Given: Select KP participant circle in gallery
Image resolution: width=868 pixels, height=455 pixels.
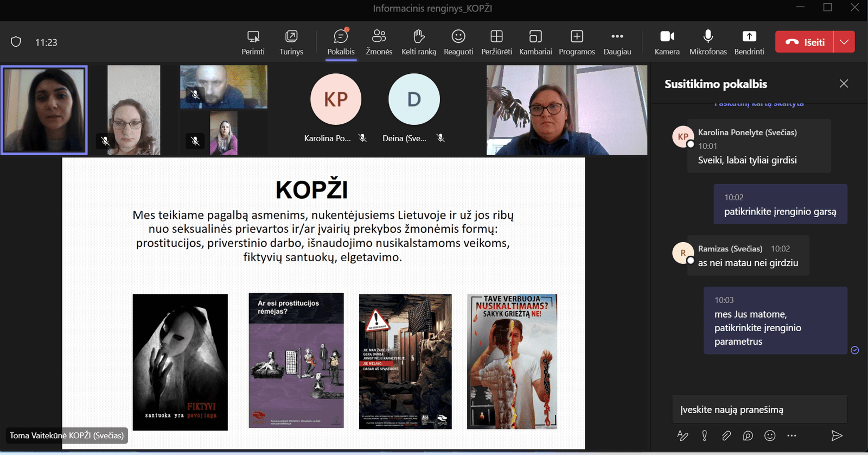Looking at the screenshot, I should click(336, 99).
